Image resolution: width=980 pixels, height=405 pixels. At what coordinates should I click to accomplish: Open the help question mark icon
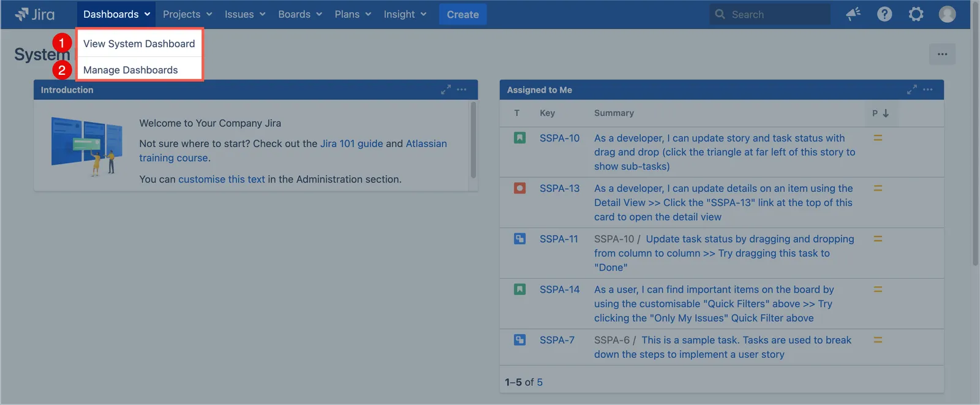[884, 14]
